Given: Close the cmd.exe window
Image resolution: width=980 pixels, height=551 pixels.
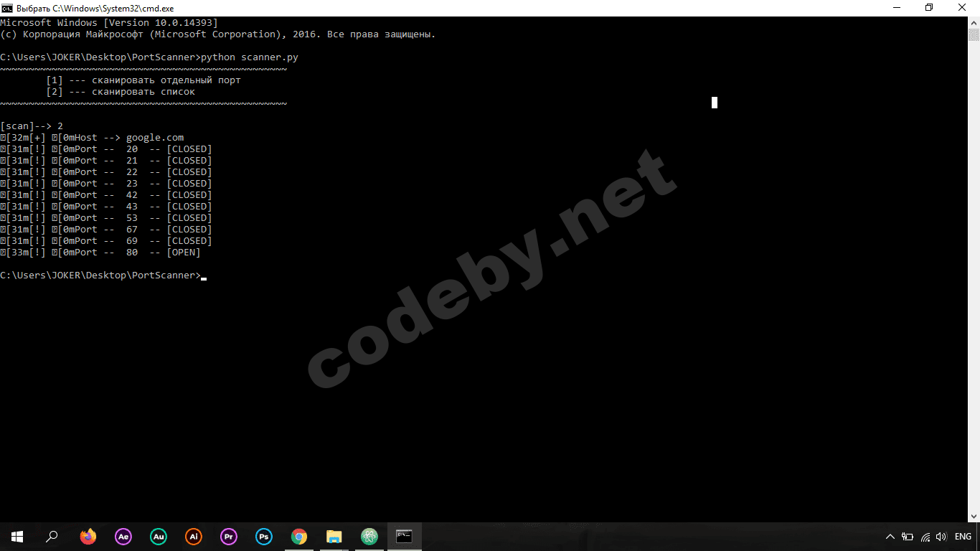Looking at the screenshot, I should (x=962, y=8).
